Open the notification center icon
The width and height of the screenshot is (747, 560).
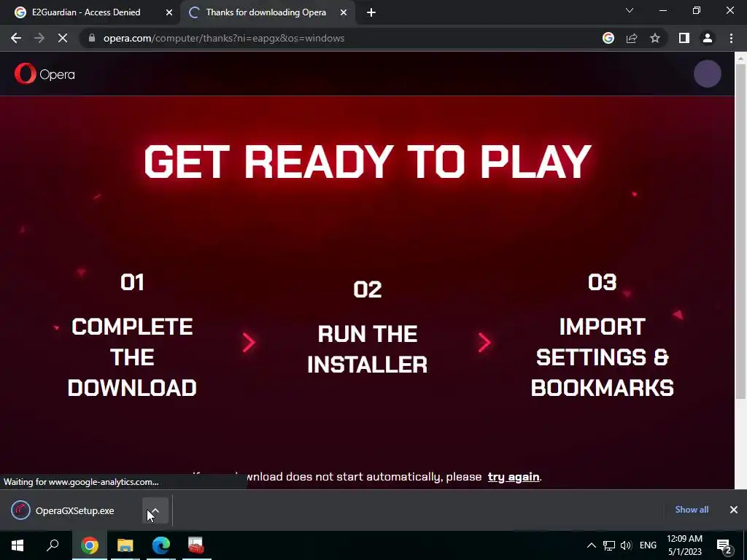[724, 546]
